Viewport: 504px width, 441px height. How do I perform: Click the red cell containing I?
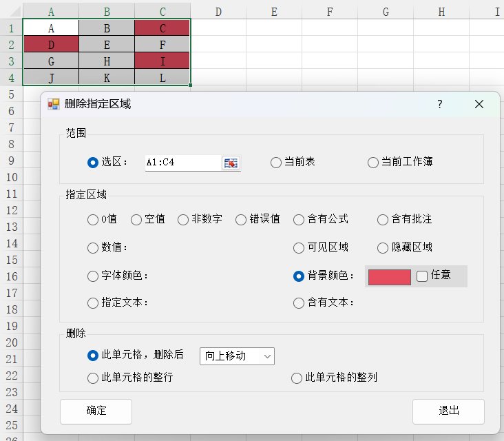162,61
